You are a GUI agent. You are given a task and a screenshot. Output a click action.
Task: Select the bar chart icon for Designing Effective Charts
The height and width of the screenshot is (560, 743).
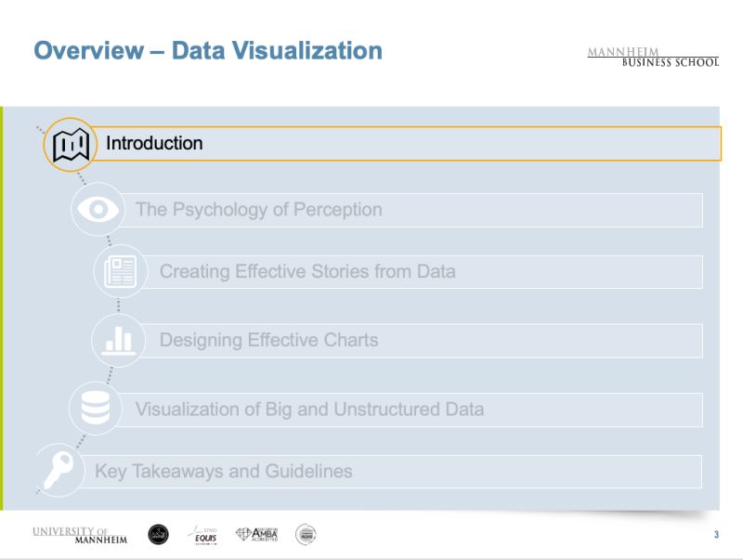coord(119,340)
